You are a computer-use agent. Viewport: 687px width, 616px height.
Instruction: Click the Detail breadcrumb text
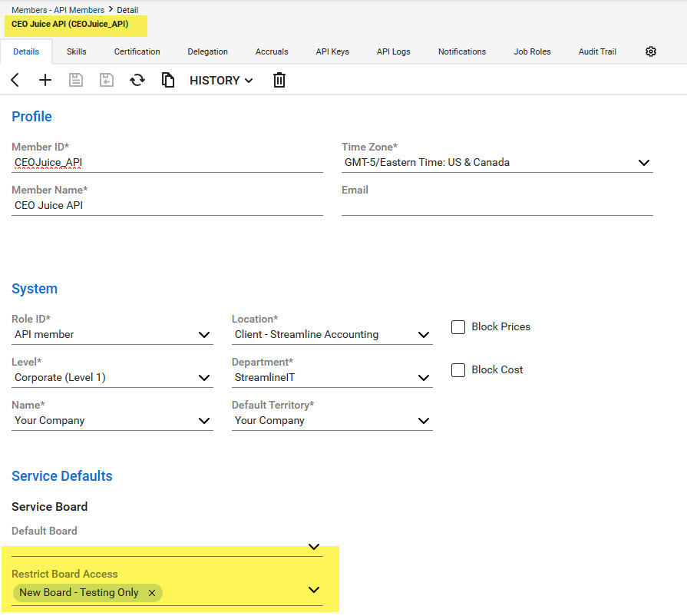127,10
